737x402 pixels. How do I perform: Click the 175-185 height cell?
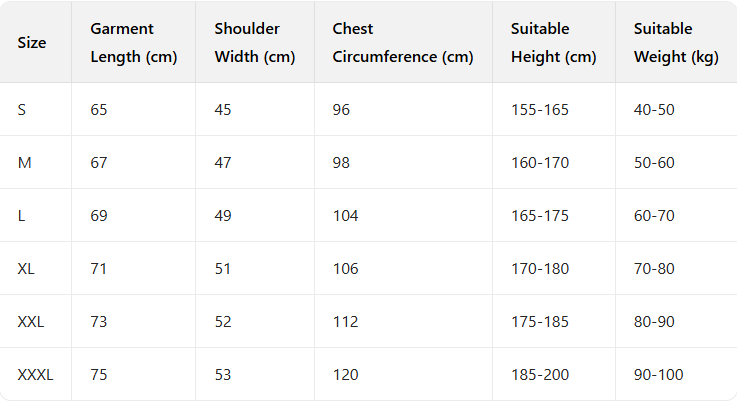click(539, 322)
